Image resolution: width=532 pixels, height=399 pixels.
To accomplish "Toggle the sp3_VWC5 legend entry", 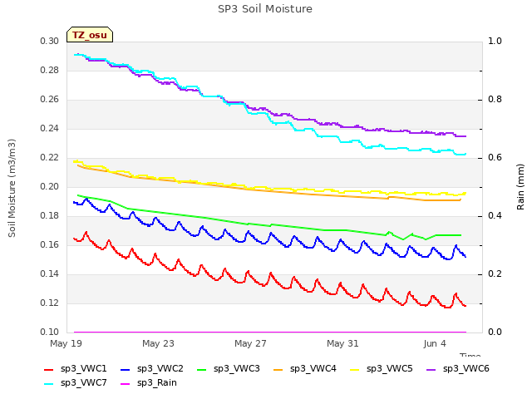I will (382, 369).
